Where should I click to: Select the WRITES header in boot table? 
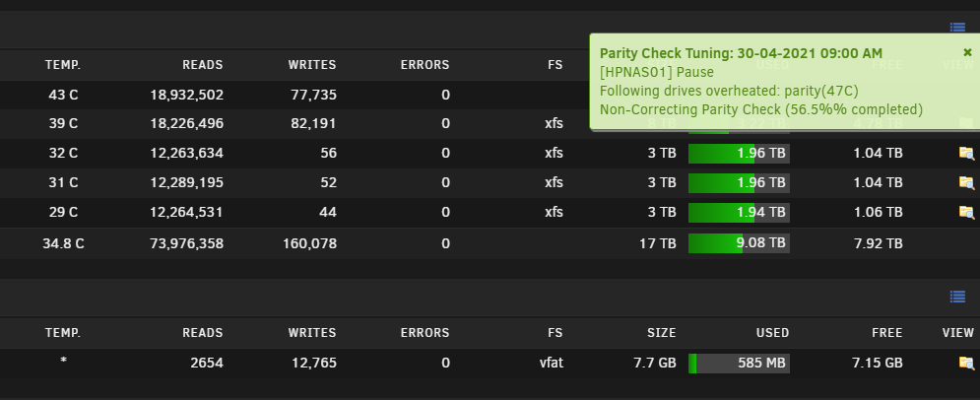pyautogui.click(x=312, y=333)
